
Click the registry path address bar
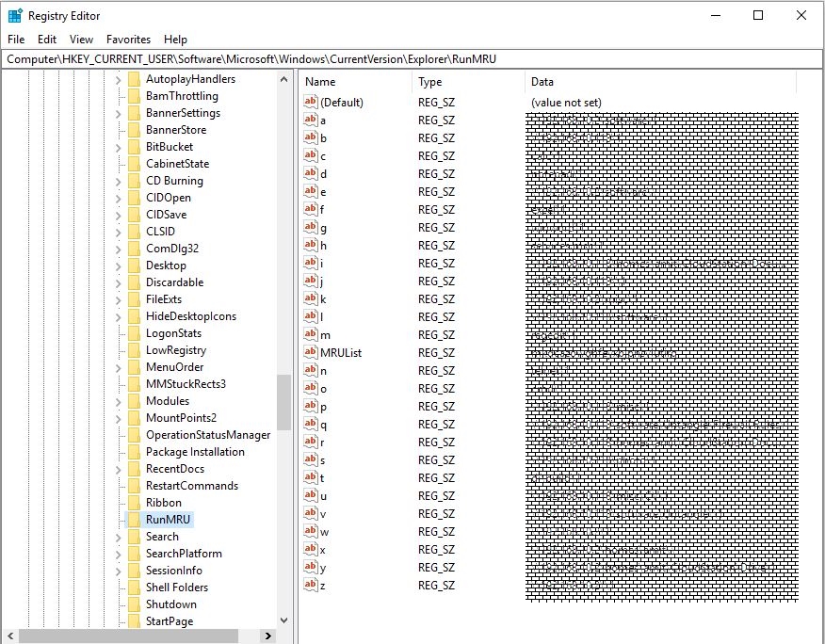412,59
